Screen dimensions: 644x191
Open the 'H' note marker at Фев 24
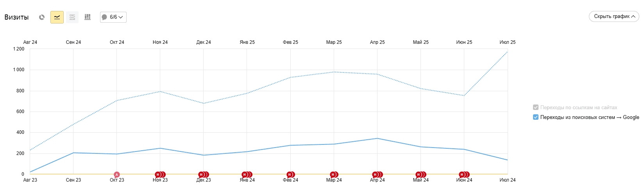290,175
